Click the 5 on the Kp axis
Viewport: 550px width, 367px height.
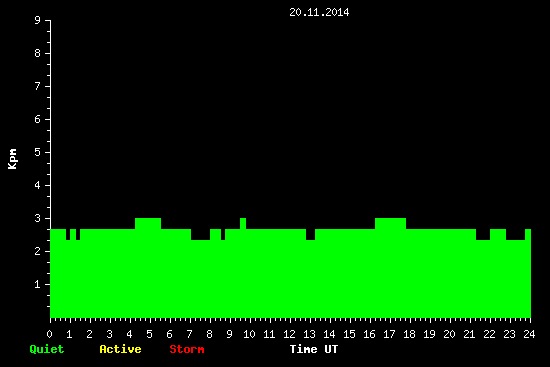38,152
